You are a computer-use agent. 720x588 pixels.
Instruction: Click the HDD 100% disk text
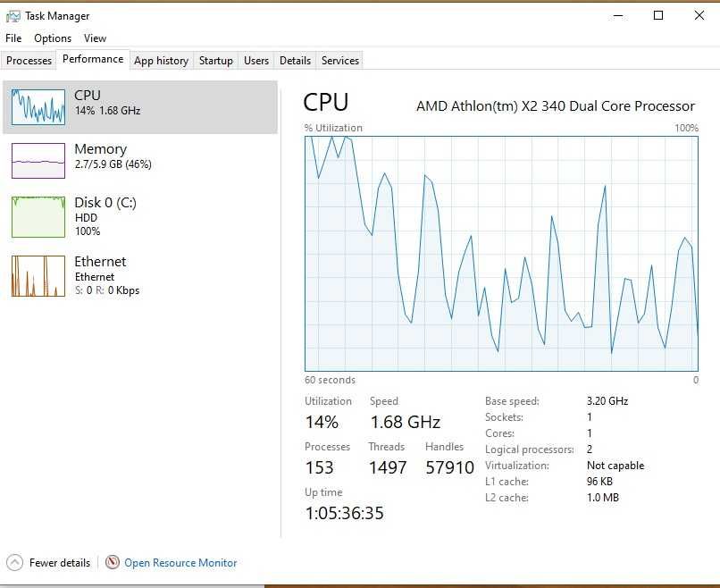[88, 224]
